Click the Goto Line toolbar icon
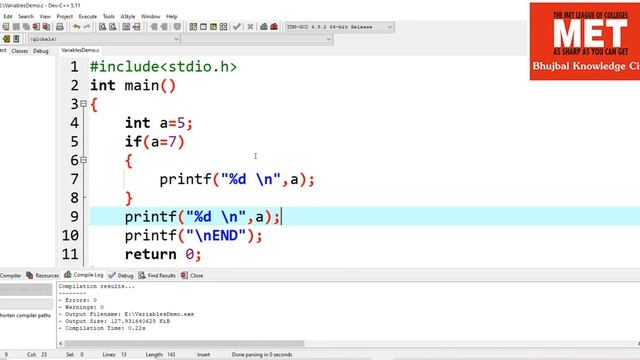This screenshot has width=640, height=360. [x=136, y=27]
